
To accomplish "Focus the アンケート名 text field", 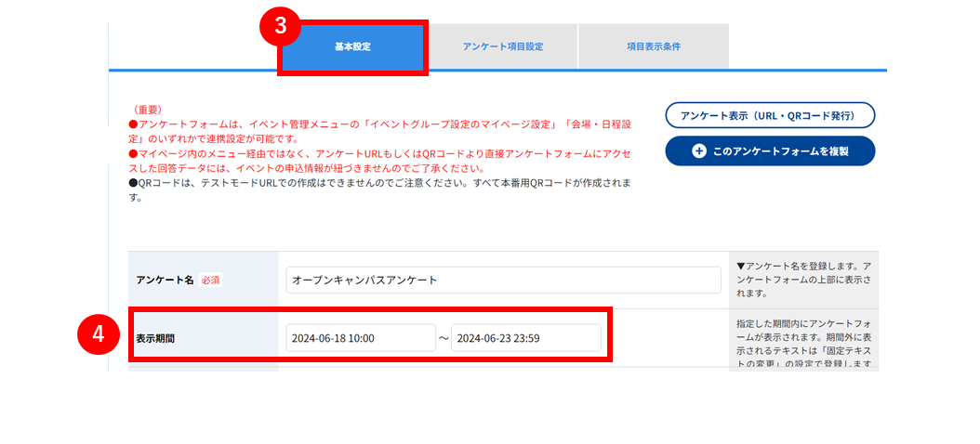I will pyautogui.click(x=504, y=281).
